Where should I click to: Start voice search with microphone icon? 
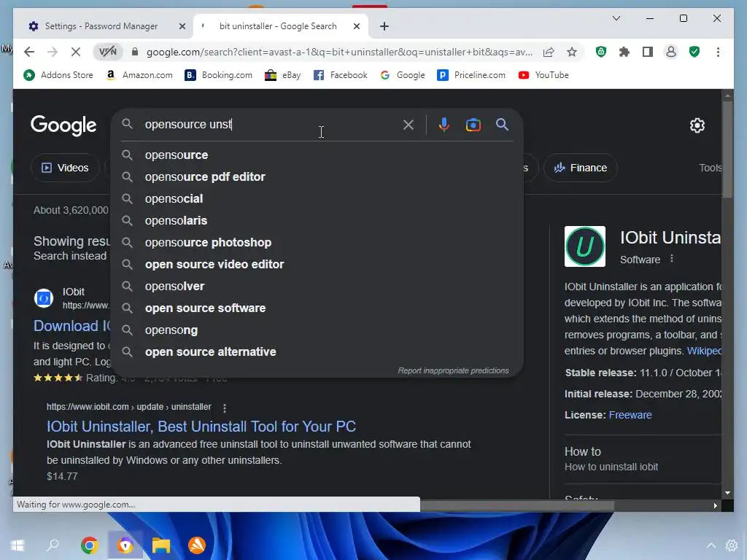point(444,125)
